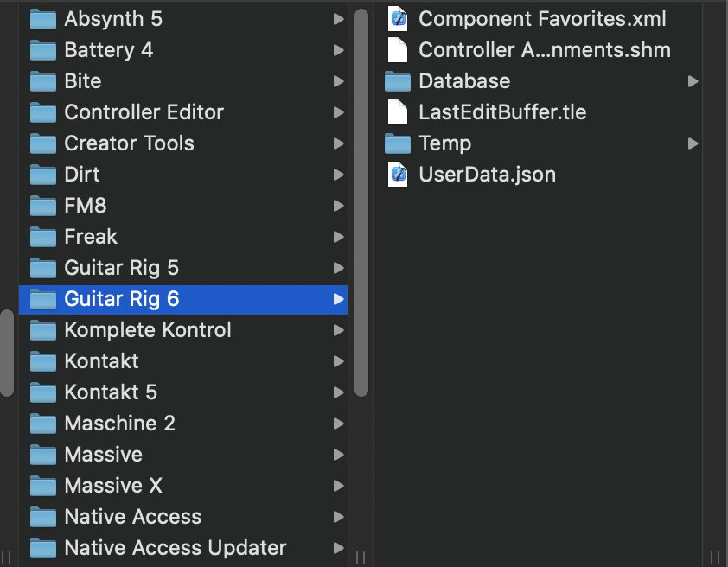Click the UserData.json file icon
Viewport: 728px width, 567px height.
pos(398,175)
